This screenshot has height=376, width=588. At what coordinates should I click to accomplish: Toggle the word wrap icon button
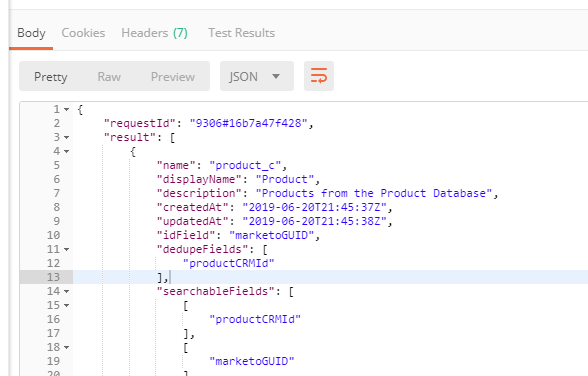pos(319,76)
